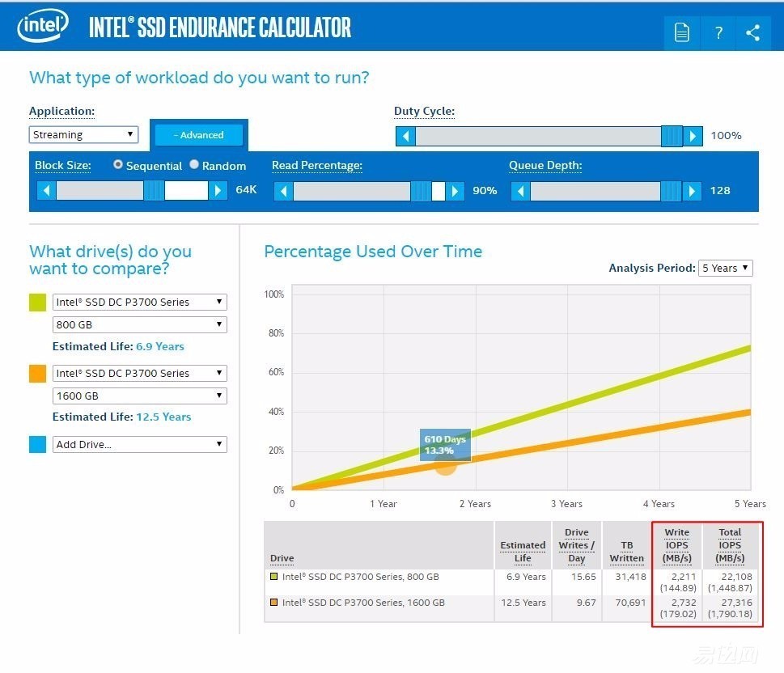Image resolution: width=784 pixels, height=673 pixels.
Task: Click the Drive Writes / Day column header
Action: tap(577, 545)
